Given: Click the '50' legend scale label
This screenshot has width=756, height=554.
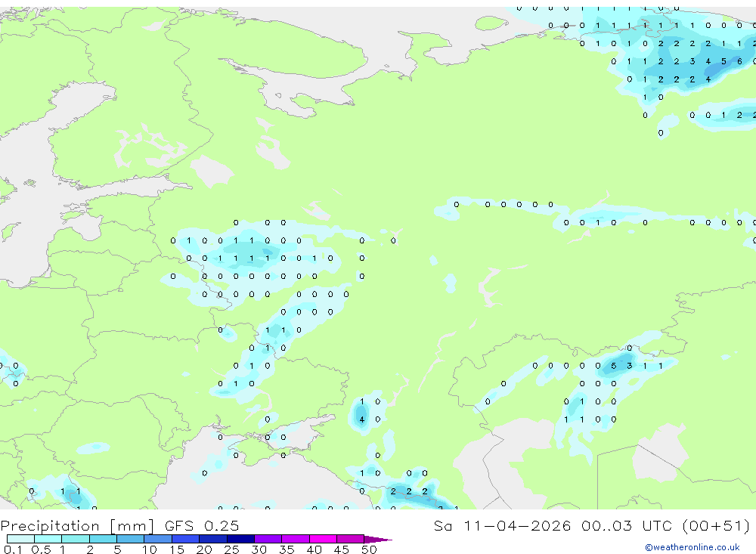Looking at the screenshot, I should tap(369, 549).
